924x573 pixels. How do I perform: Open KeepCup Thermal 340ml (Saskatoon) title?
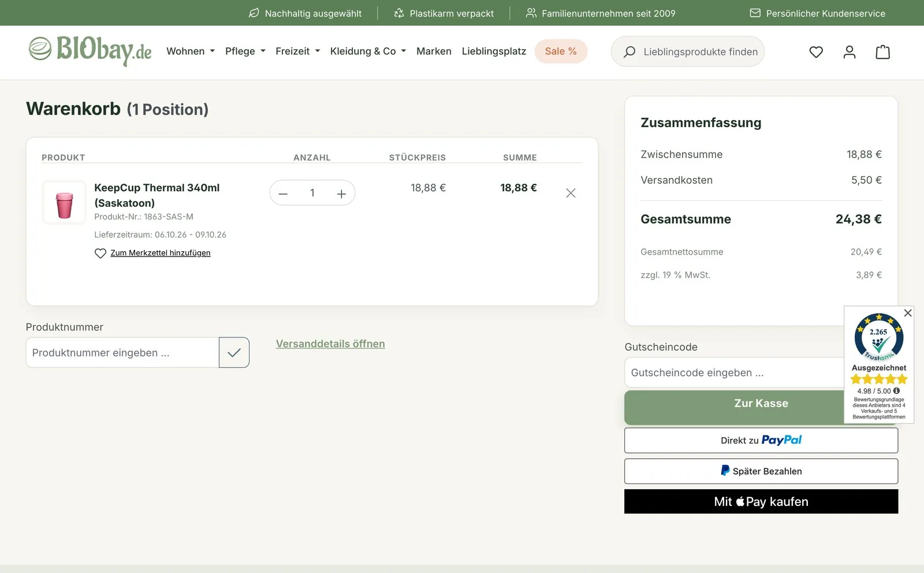point(157,195)
